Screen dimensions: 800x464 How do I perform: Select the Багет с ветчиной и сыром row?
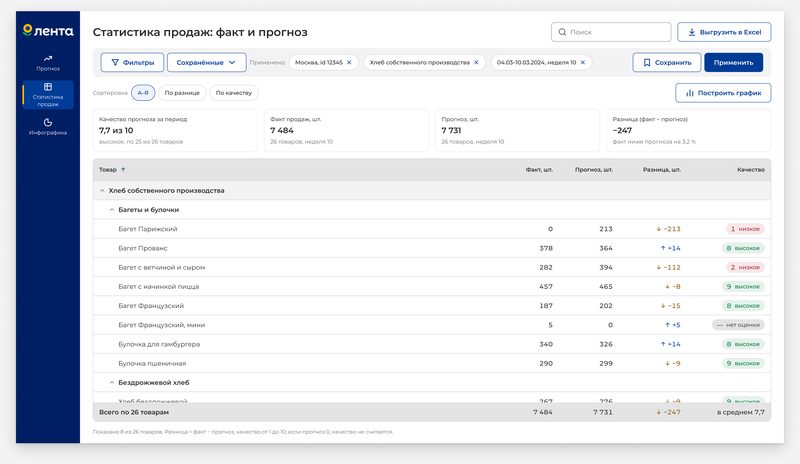pos(432,267)
